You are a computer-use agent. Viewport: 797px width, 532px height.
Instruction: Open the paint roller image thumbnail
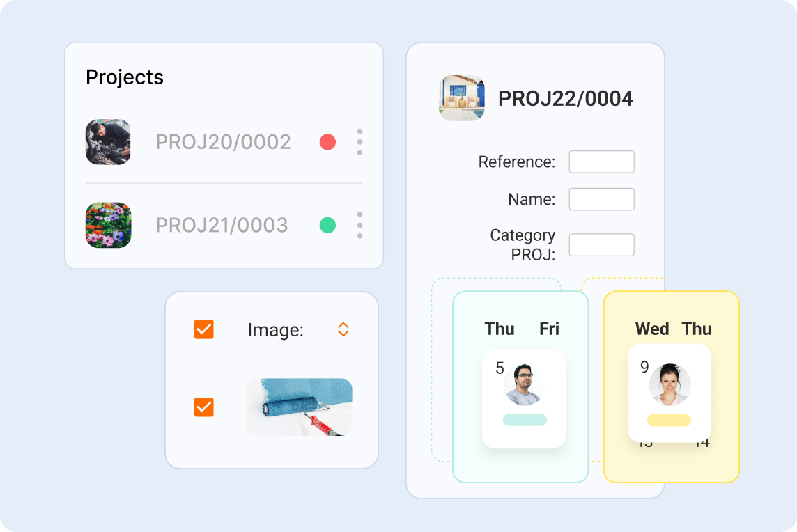(x=299, y=407)
